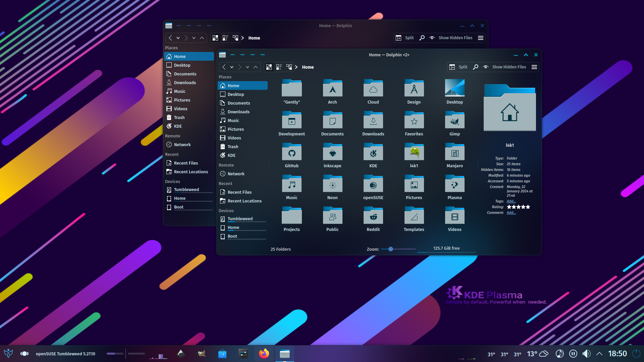
Task: Open the Plasma folder icon
Action: pos(454,184)
